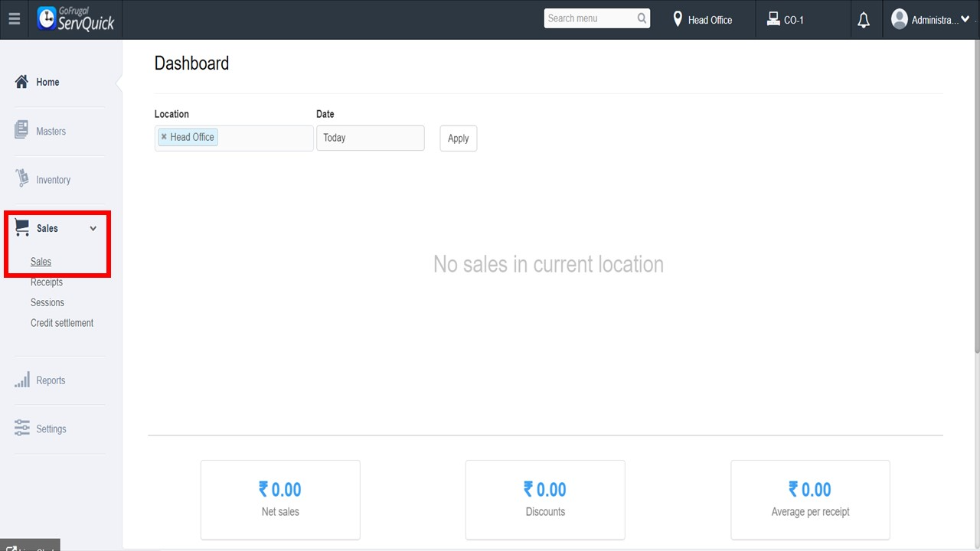Click the Inventory trolley icon
Image resolution: width=980 pixels, height=551 pixels.
(21, 179)
